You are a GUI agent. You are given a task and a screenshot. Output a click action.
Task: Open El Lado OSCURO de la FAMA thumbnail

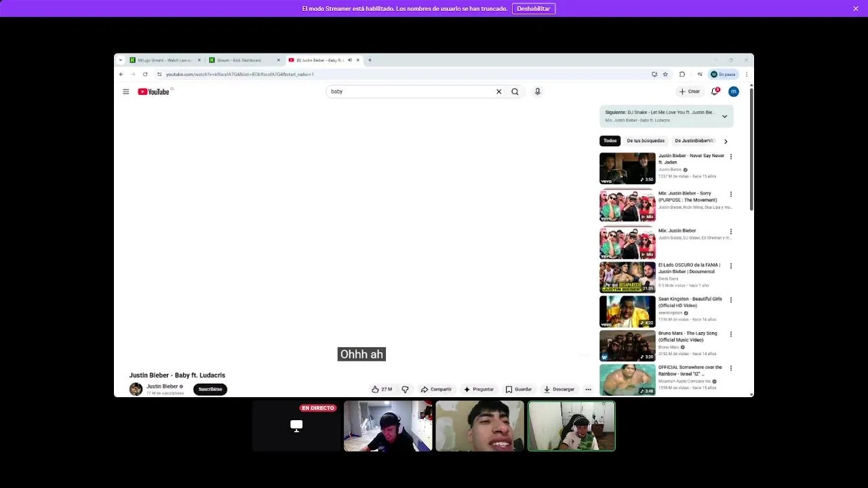tap(627, 277)
